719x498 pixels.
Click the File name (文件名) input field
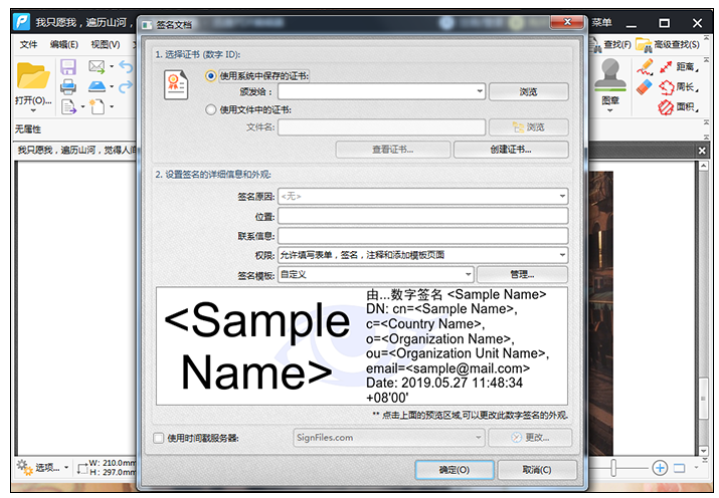(382, 127)
